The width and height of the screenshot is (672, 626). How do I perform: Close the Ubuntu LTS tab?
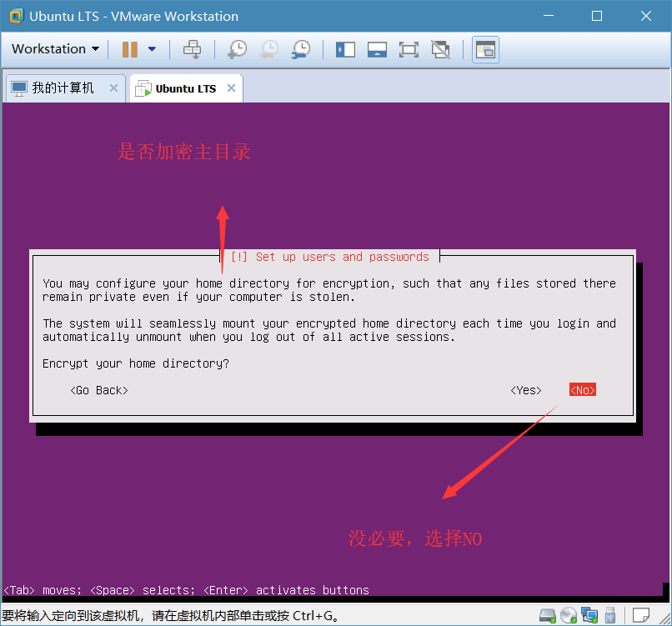pyautogui.click(x=231, y=88)
